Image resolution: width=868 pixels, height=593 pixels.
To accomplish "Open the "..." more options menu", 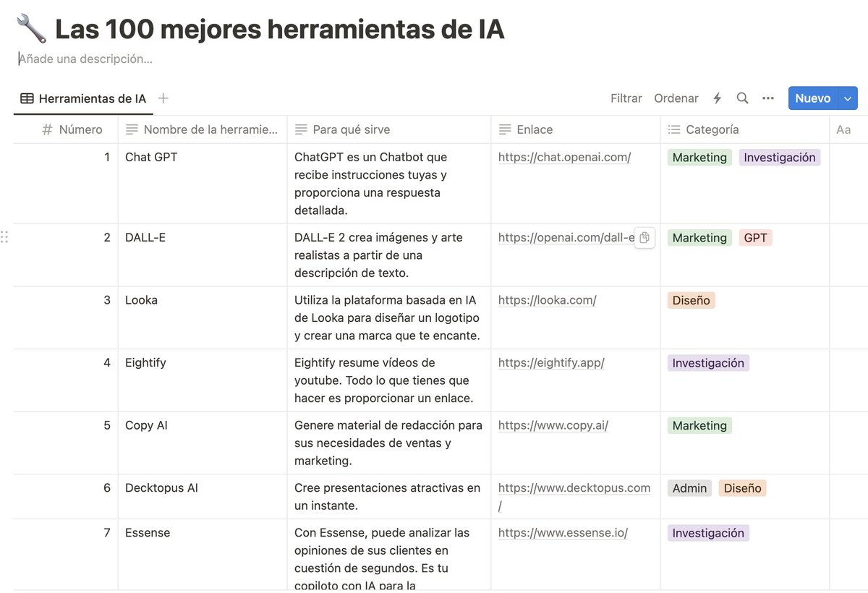I will [768, 98].
